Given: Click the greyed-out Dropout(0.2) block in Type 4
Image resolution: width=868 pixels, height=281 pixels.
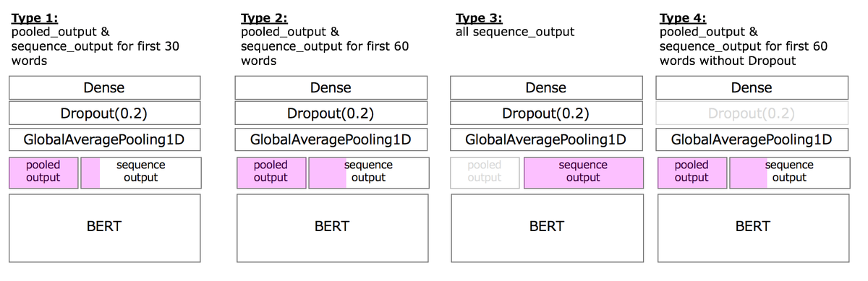Looking at the screenshot, I should [752, 113].
